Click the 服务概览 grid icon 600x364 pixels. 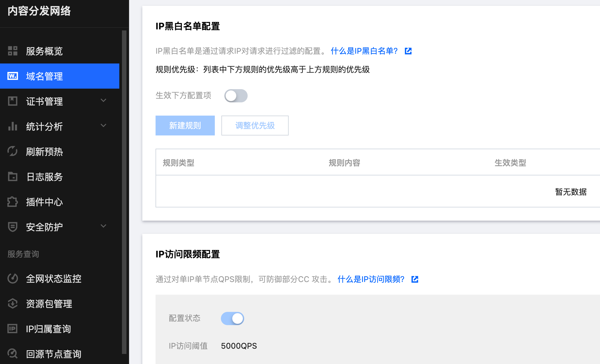click(x=12, y=51)
